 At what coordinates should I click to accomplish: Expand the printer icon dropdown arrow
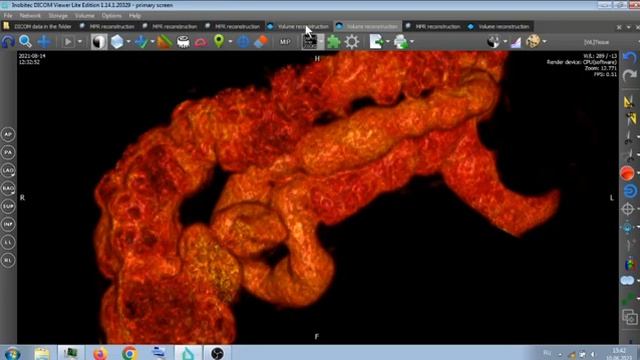tap(411, 42)
